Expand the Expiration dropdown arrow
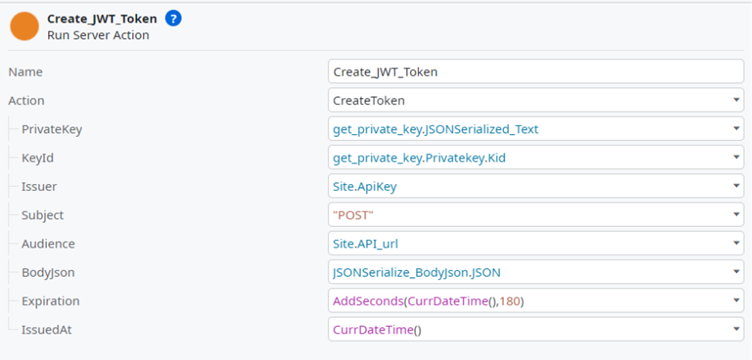The width and height of the screenshot is (752, 360). pyautogui.click(x=736, y=301)
